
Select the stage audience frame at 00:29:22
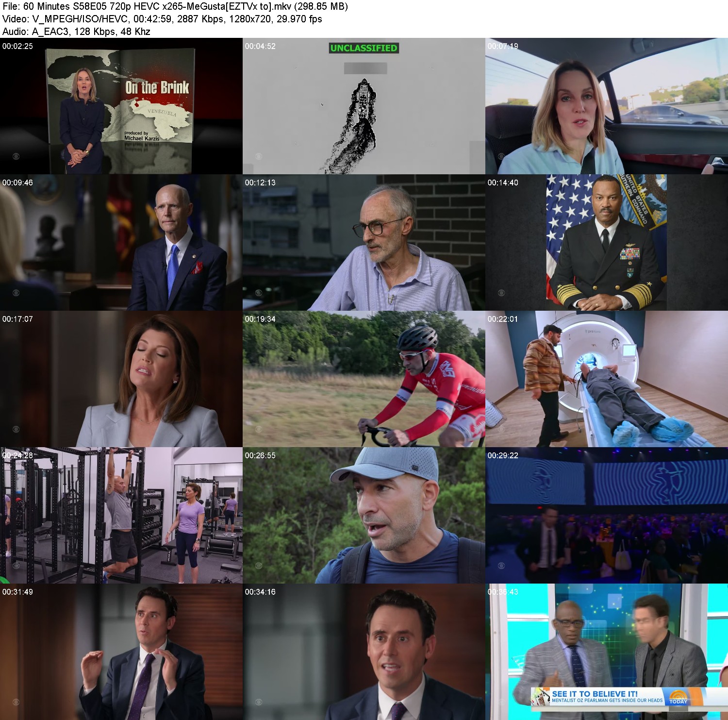point(607,515)
